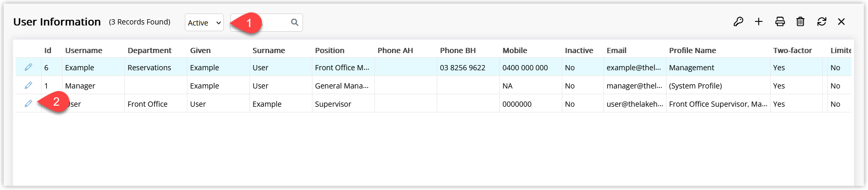868x190 pixels.
Task: Click example@thel... email cell
Action: pyautogui.click(x=634, y=68)
